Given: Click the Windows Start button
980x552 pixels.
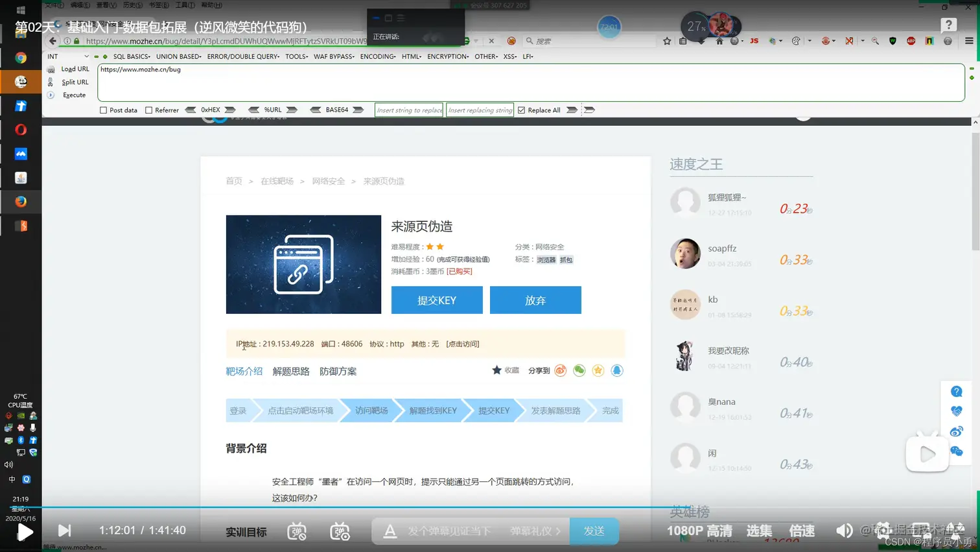Looking at the screenshot, I should (x=21, y=10).
